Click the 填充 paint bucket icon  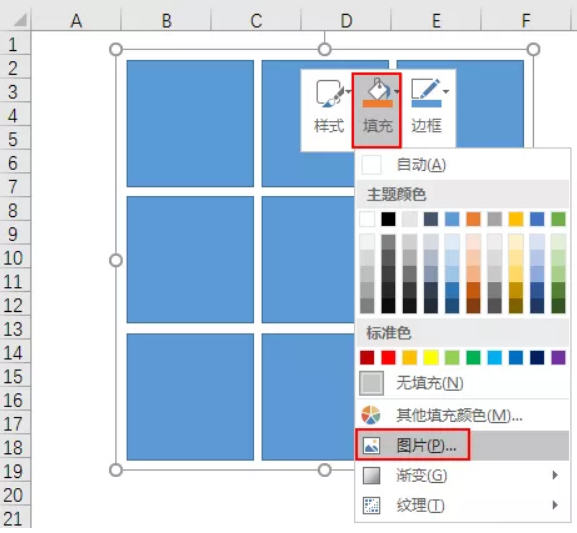point(377,93)
